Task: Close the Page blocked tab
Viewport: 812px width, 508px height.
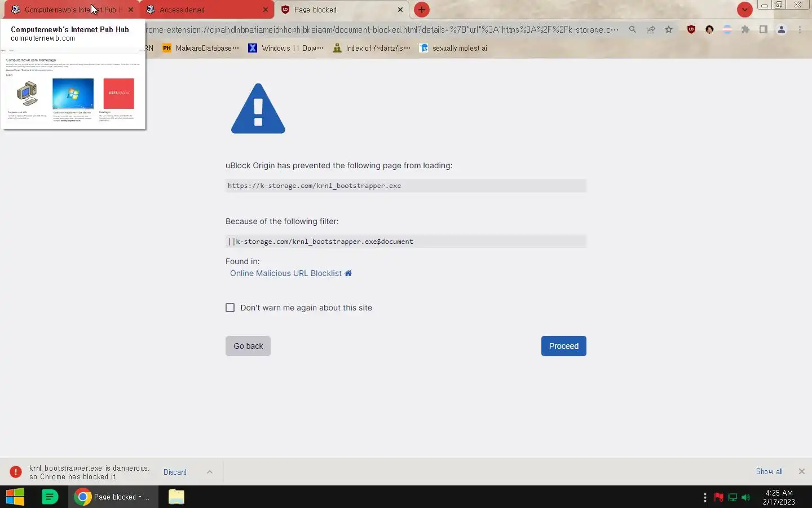Action: coord(400,10)
